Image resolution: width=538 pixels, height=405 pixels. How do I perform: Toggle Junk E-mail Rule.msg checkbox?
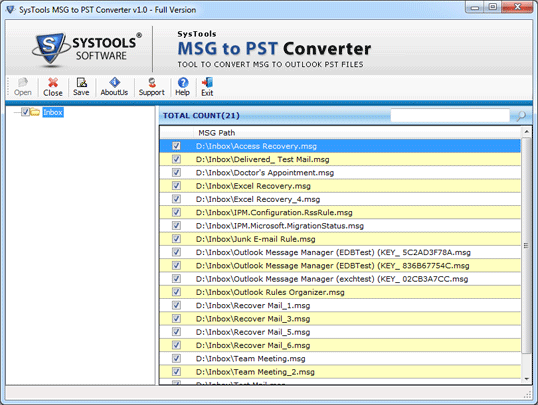click(176, 239)
